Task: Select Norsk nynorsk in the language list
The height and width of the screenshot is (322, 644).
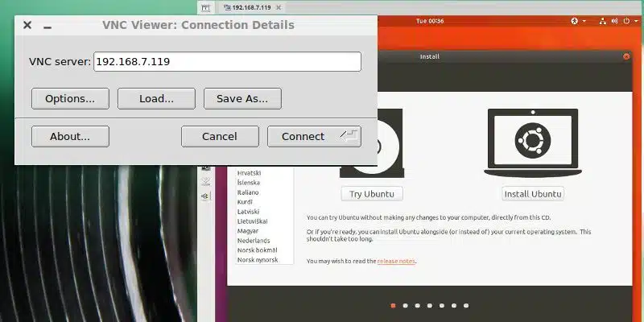Action: pos(258,260)
